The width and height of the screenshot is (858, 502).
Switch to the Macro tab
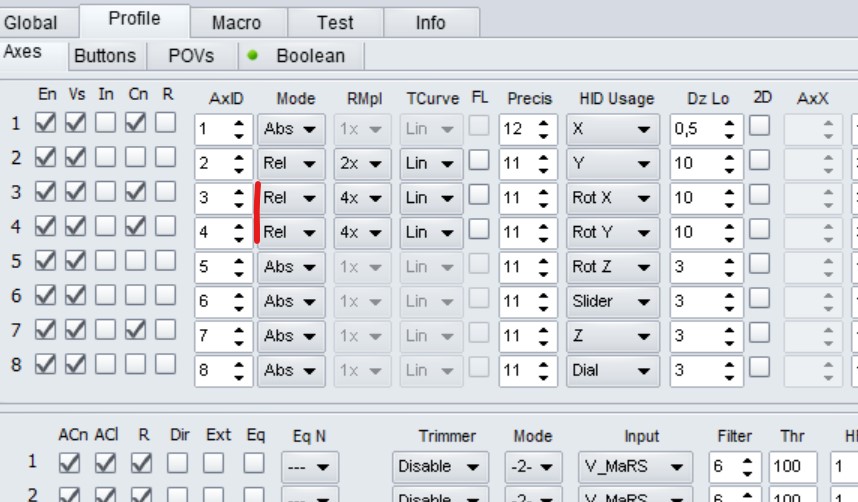[237, 22]
